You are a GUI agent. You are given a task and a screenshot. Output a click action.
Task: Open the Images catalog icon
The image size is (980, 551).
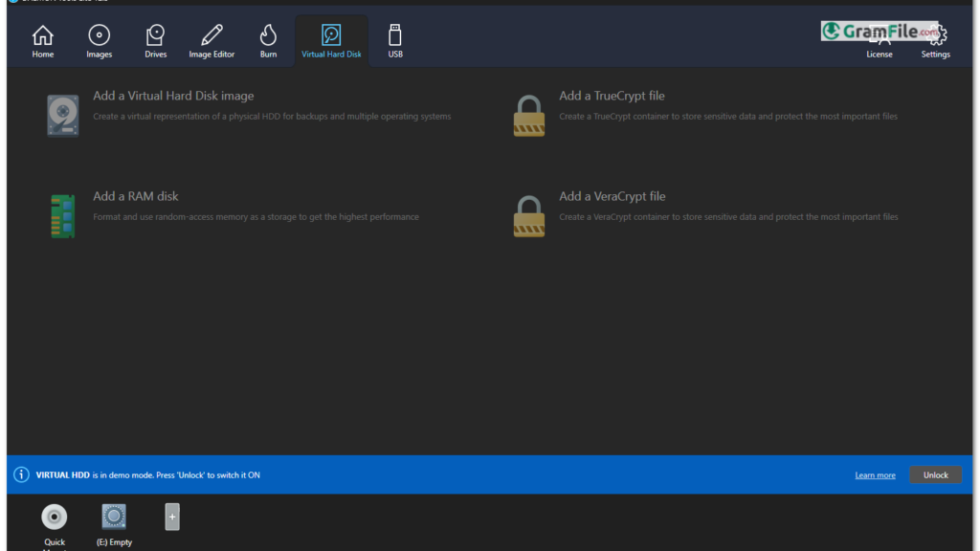point(100,41)
